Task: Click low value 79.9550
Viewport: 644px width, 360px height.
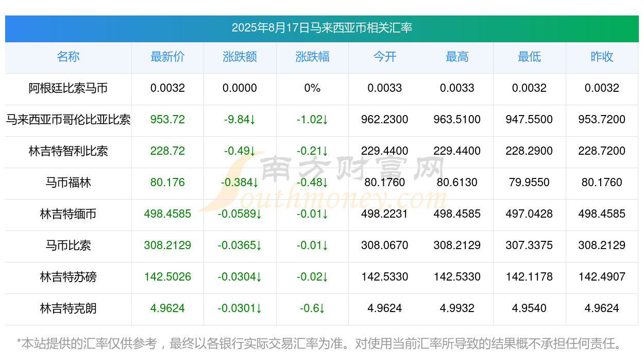Action: pyautogui.click(x=529, y=183)
